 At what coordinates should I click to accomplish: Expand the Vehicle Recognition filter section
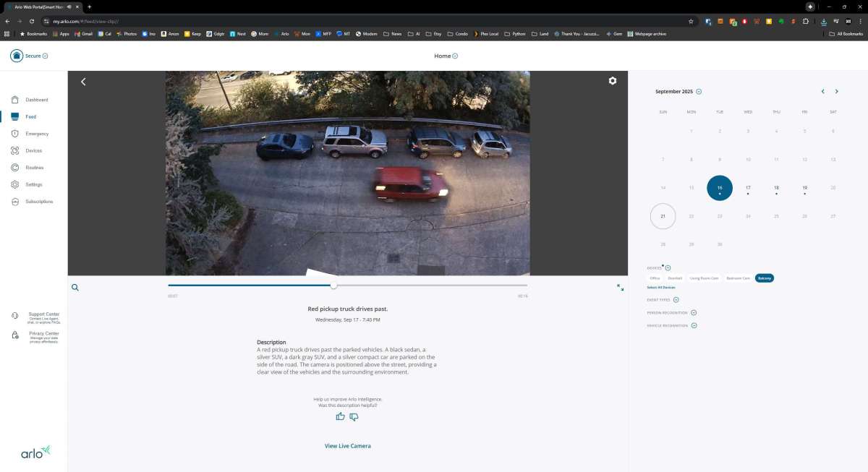[x=694, y=326]
